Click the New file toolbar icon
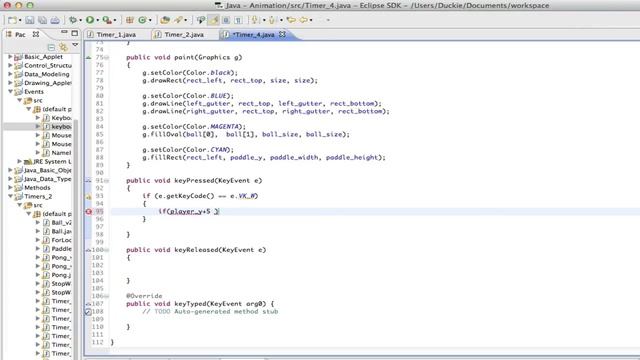This screenshot has width=640, height=360. (12, 20)
